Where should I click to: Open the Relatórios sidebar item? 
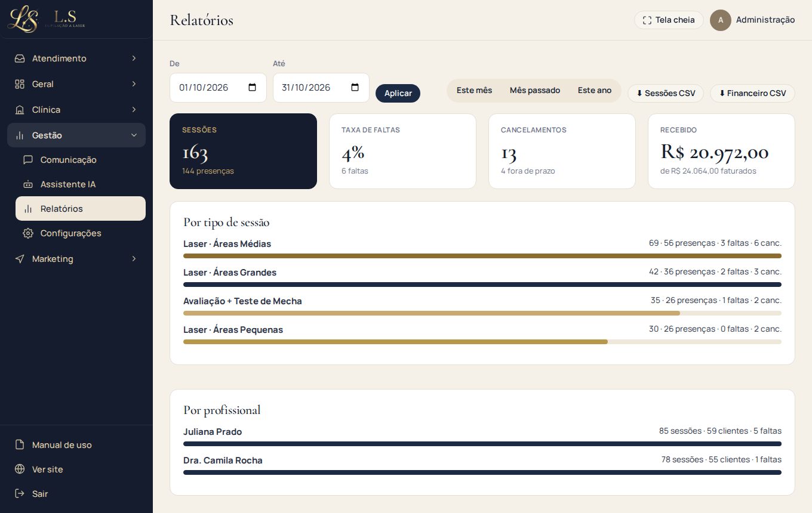click(x=81, y=209)
